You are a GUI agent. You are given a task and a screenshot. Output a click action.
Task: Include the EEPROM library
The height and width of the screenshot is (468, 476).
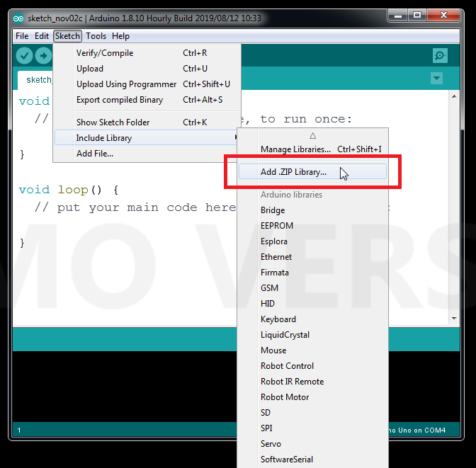pos(312,226)
